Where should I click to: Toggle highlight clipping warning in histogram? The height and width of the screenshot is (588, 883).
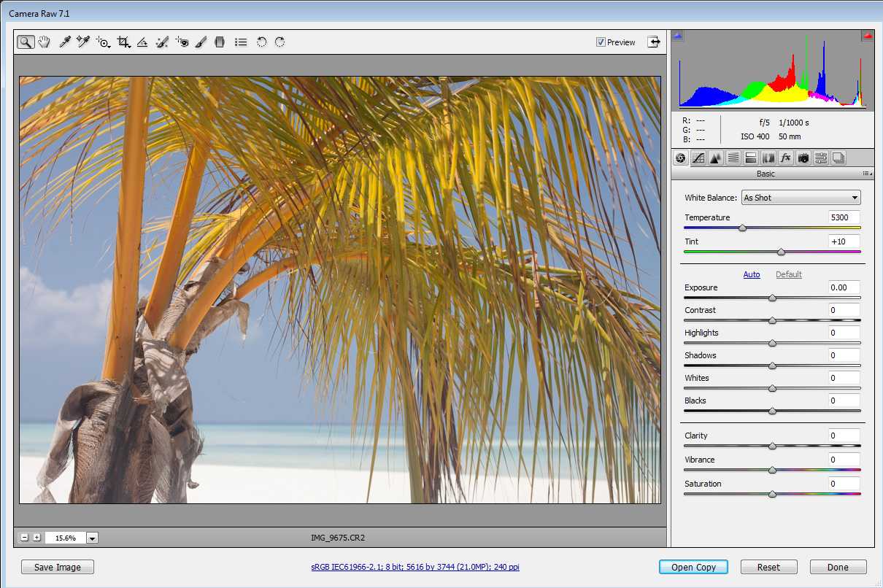[868, 35]
